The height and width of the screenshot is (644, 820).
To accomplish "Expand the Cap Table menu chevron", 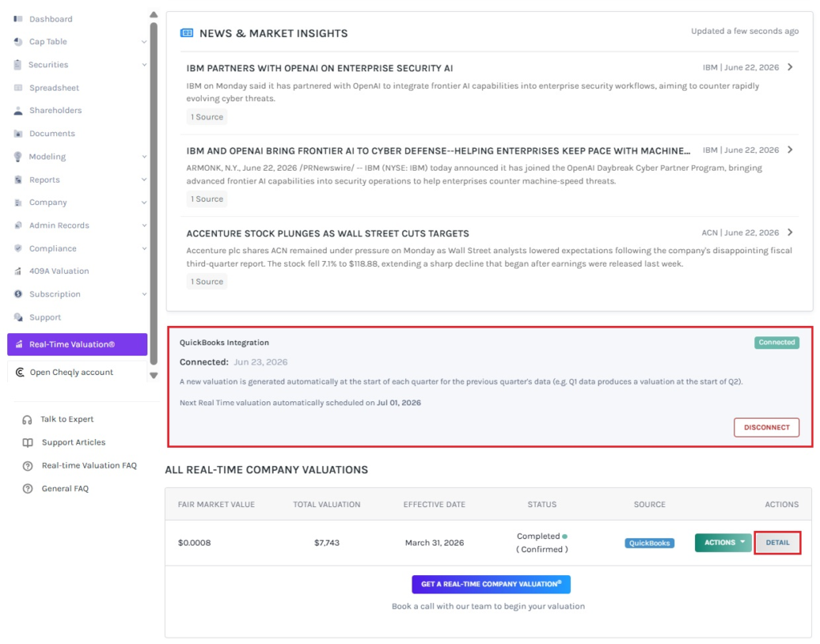I will click(x=144, y=42).
